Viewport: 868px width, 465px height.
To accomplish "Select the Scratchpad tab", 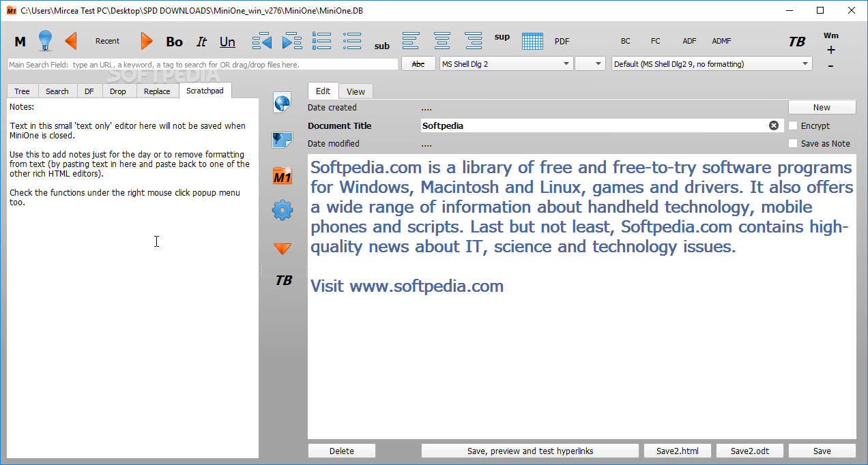I will pos(205,90).
